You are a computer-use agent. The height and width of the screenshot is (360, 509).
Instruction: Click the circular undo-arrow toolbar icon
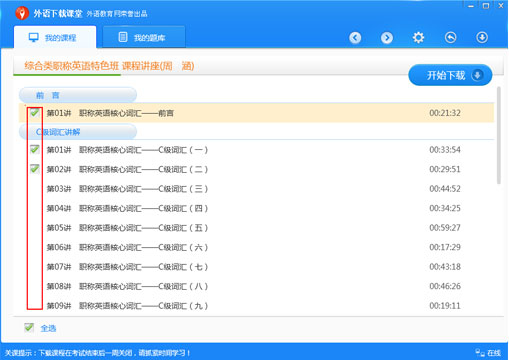pyautogui.click(x=450, y=38)
